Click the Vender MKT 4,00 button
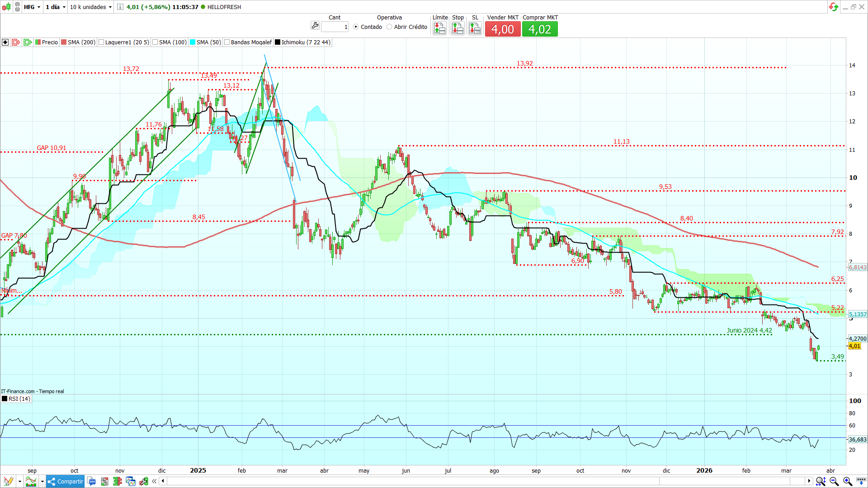Viewport: 868px width, 488px height. point(503,29)
